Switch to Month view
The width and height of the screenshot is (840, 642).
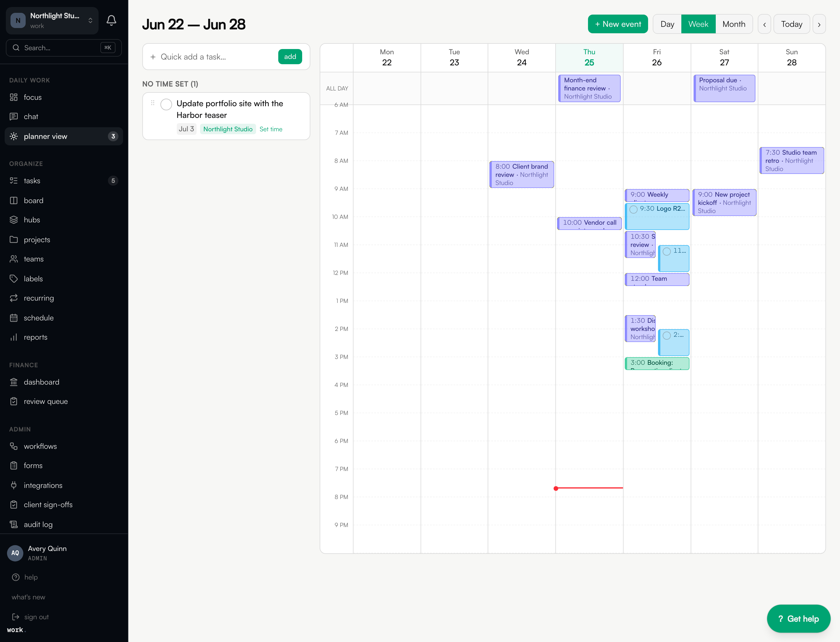734,24
